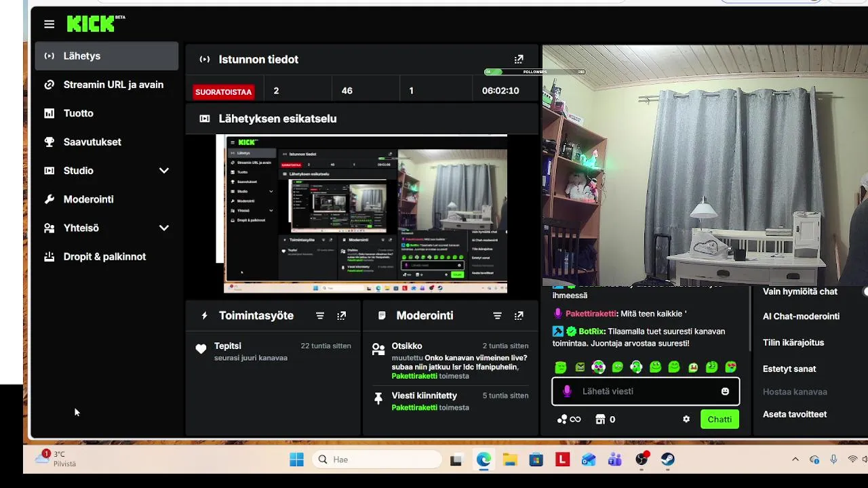The width and height of the screenshot is (868, 488).
Task: Open Estetyt sanat setting
Action: click(x=789, y=369)
